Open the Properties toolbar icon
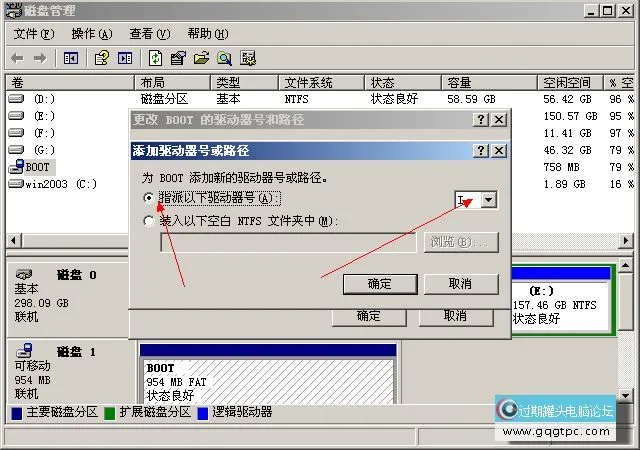The height and width of the screenshot is (450, 640). pos(178,58)
